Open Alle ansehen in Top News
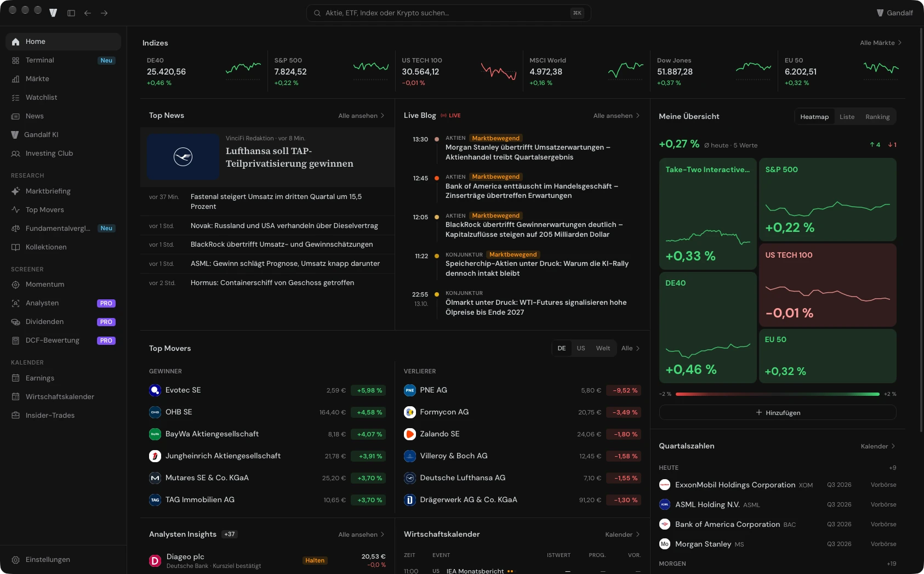 [x=361, y=116]
